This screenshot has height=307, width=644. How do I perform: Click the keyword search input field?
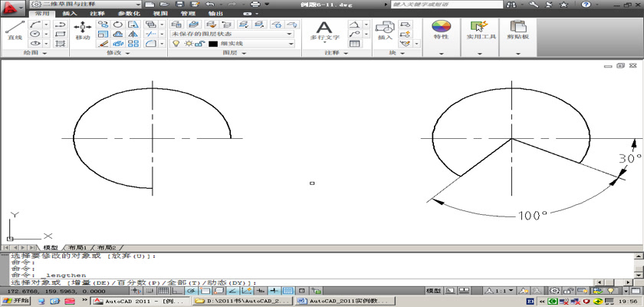[x=447, y=4]
